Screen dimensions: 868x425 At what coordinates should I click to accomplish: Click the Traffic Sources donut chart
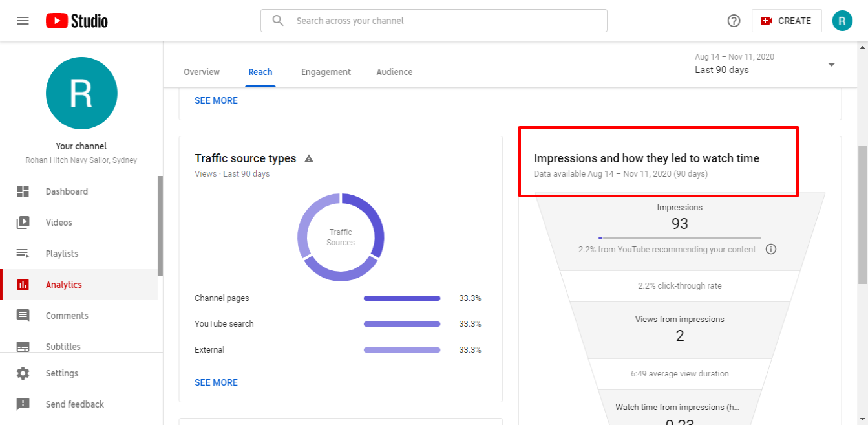[341, 237]
